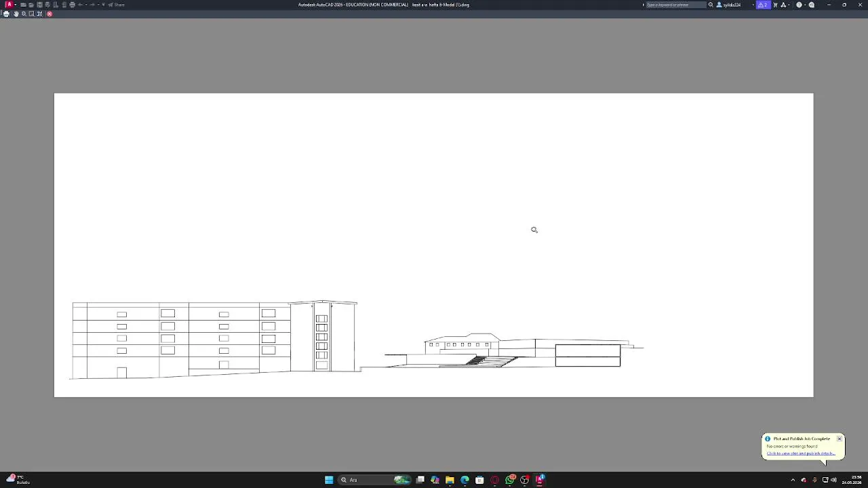Open Task View on taskbar
This screenshot has height=488, width=868.
[x=420, y=480]
